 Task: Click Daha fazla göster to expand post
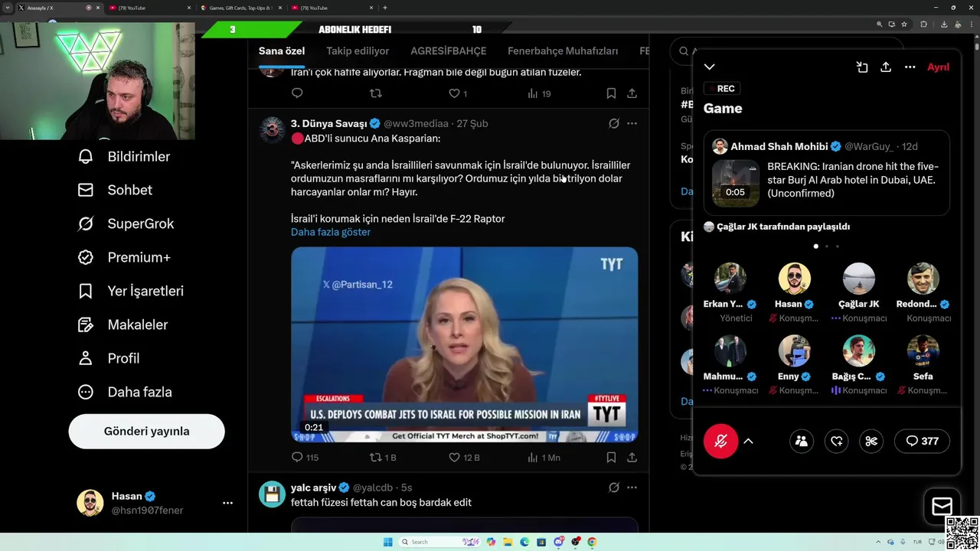point(331,232)
